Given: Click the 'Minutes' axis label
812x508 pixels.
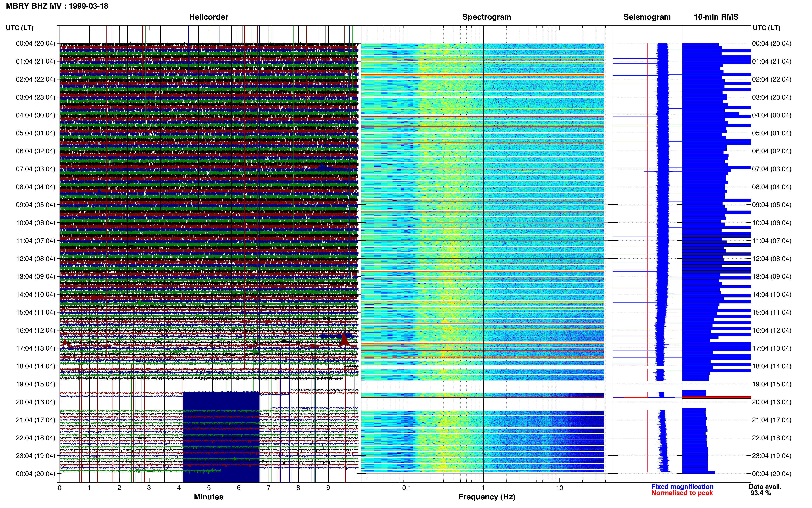Looking at the screenshot, I should click(209, 497).
